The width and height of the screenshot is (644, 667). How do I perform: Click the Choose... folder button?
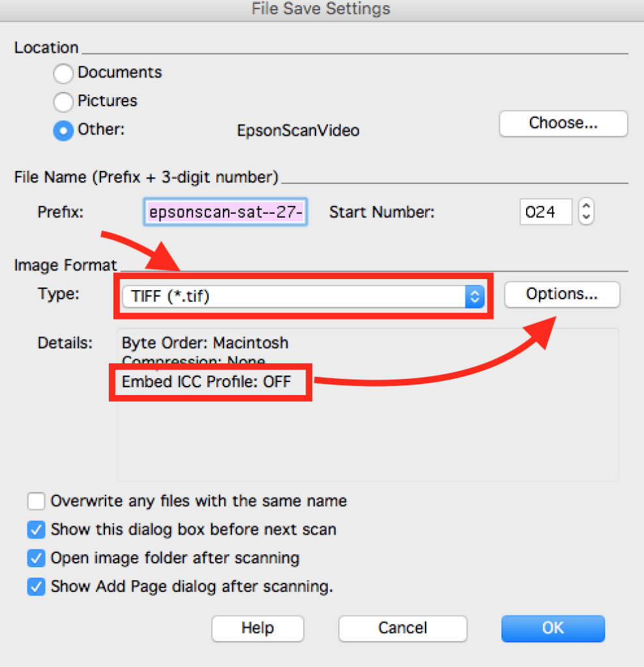pos(563,123)
